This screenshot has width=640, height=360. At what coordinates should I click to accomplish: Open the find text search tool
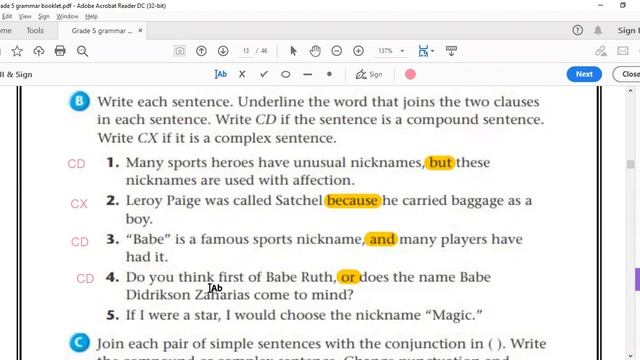tap(82, 51)
